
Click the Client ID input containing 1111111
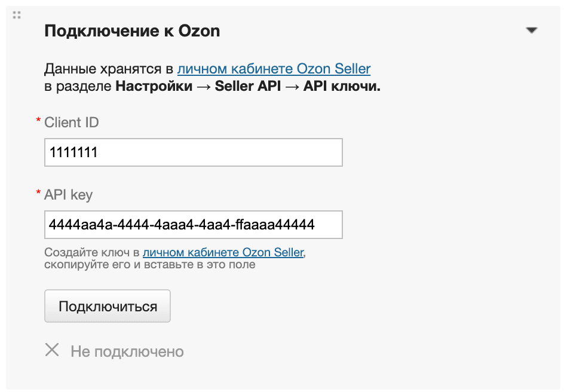(x=192, y=152)
